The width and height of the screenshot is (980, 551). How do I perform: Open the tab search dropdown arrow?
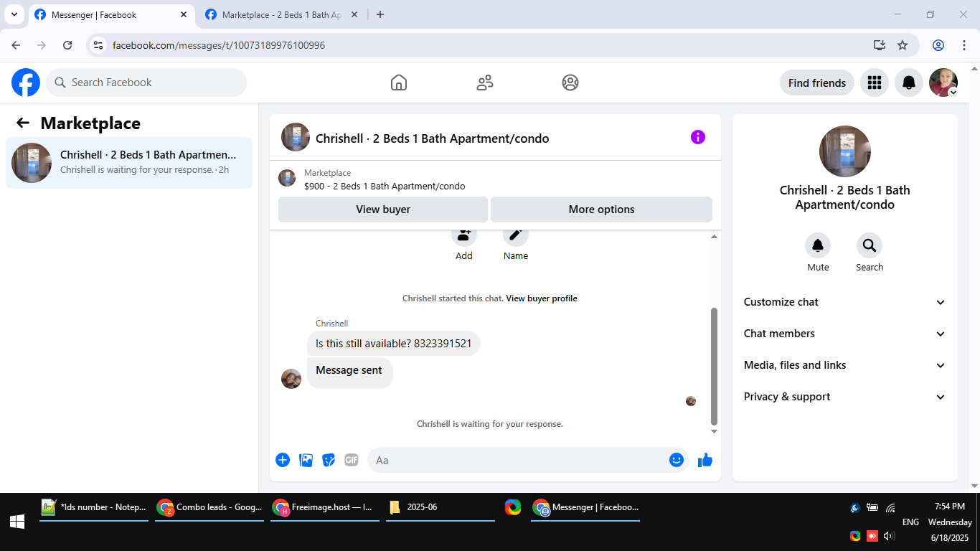tap(14, 14)
